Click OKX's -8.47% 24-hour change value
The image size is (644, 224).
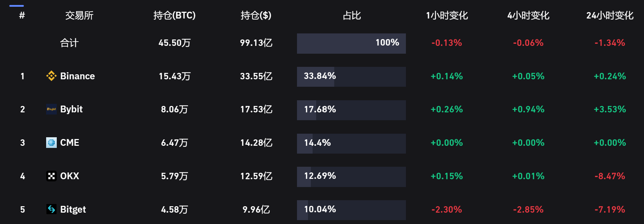pos(610,176)
